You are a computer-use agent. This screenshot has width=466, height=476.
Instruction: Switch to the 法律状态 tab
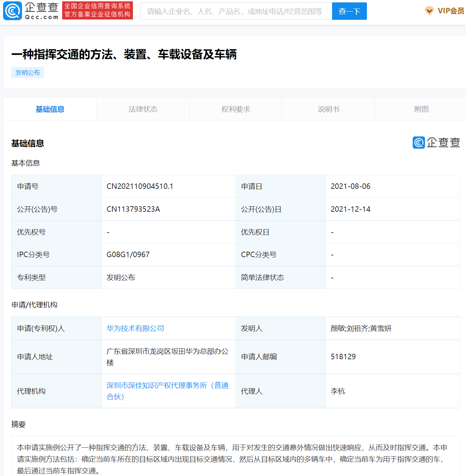point(142,109)
